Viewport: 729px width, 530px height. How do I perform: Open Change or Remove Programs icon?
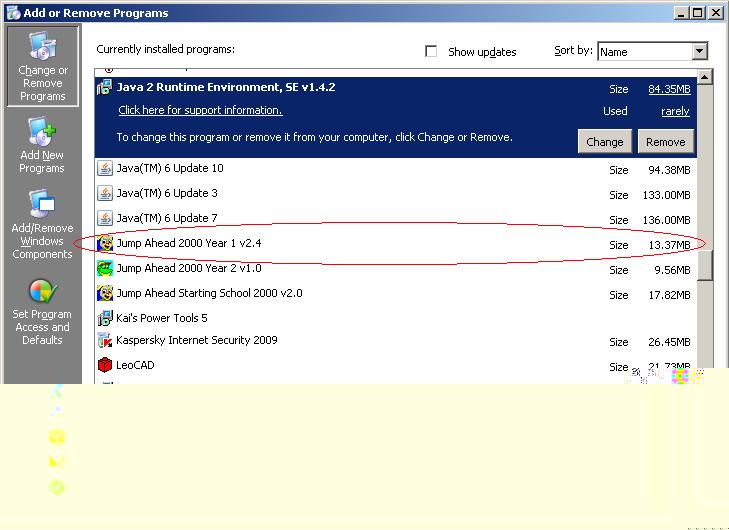[43, 47]
